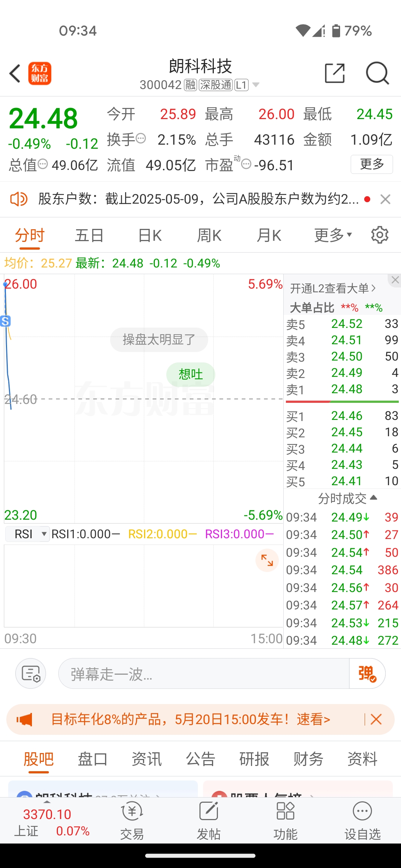Tap the blue S marker on chart
This screenshot has width=401, height=868.
point(5,321)
